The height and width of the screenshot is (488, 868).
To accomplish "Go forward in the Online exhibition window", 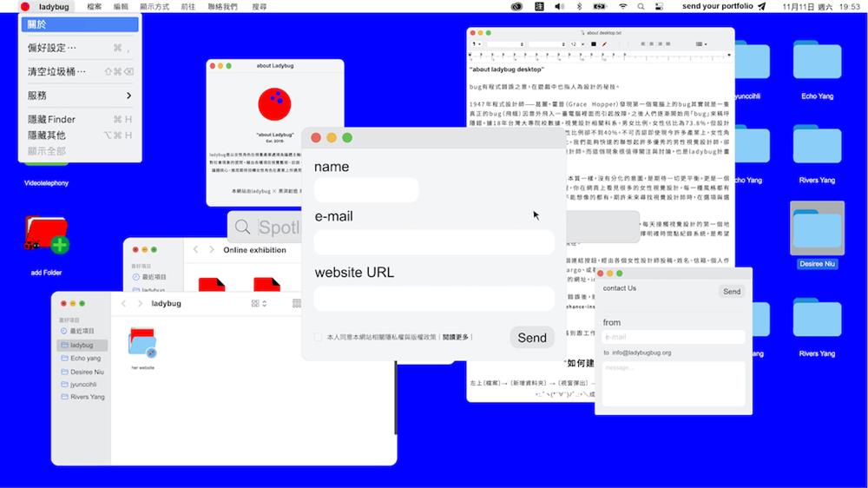I will pyautogui.click(x=211, y=250).
